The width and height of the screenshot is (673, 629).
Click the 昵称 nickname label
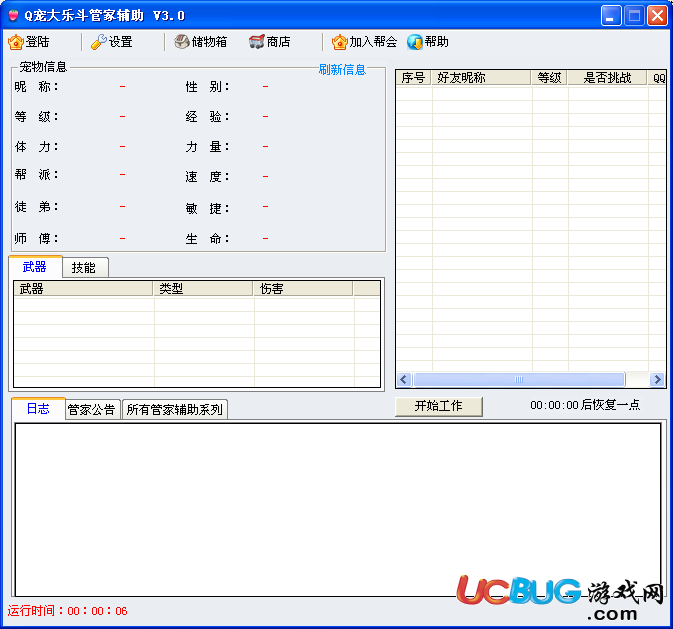pos(36,87)
